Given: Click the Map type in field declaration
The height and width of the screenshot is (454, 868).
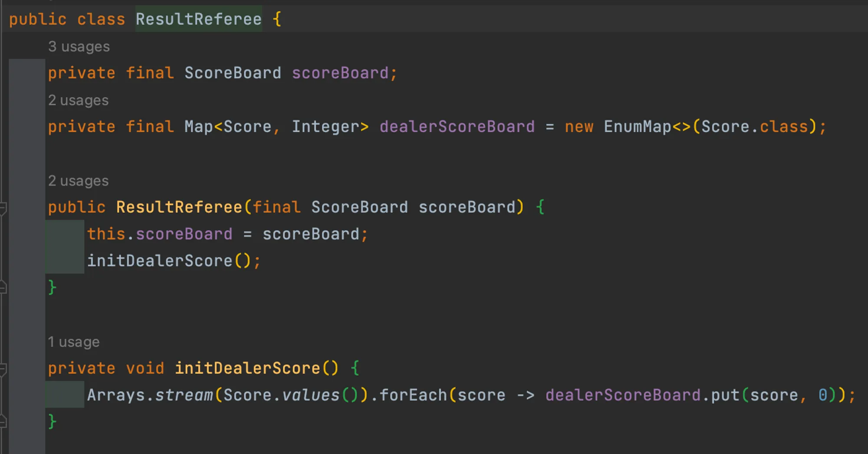Looking at the screenshot, I should click(198, 127).
